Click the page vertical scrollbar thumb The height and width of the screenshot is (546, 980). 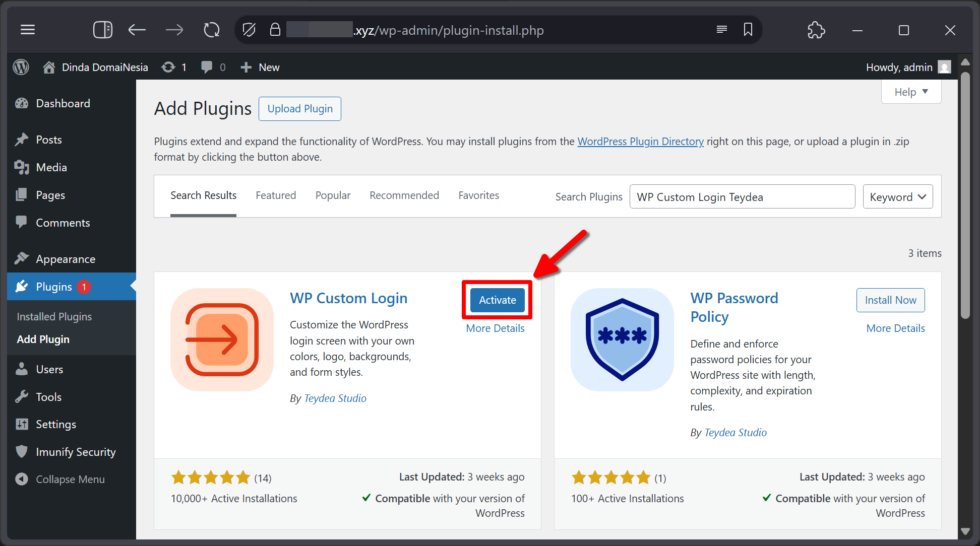tap(965, 196)
